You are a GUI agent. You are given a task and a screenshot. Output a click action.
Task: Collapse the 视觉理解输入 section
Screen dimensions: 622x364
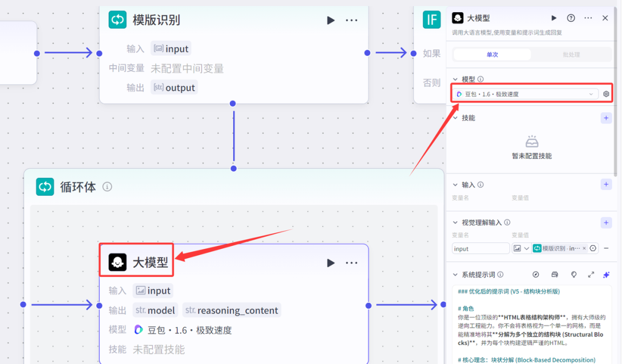[x=456, y=222]
